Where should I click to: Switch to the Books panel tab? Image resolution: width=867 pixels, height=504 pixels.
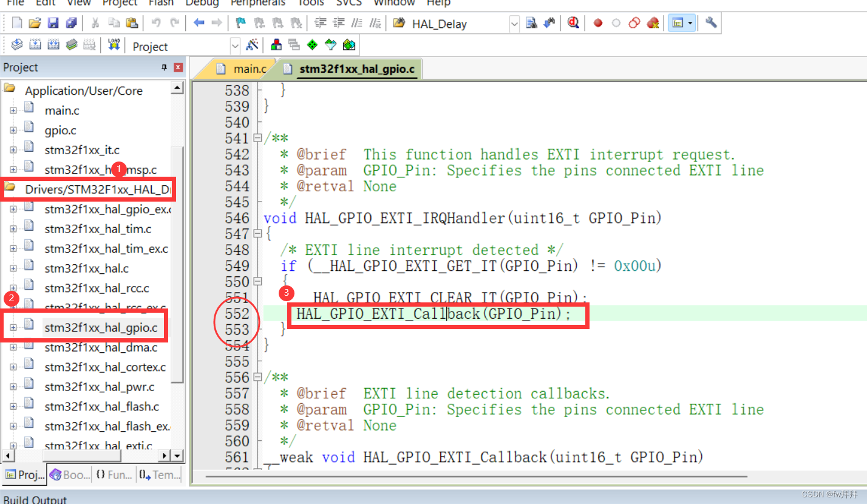[70, 475]
